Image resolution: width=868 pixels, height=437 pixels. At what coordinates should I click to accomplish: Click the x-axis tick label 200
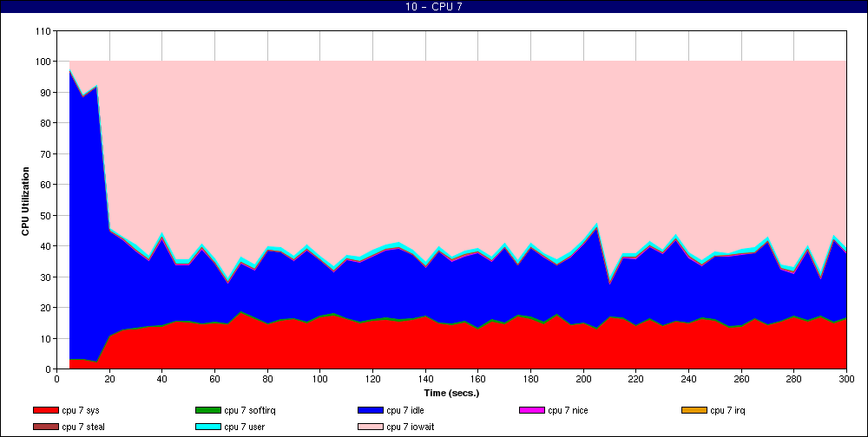coord(583,379)
